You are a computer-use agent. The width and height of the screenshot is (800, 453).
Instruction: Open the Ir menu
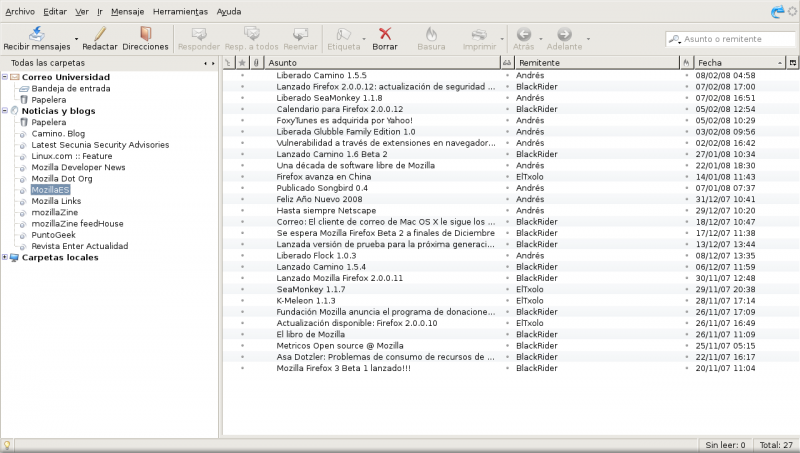coord(99,11)
